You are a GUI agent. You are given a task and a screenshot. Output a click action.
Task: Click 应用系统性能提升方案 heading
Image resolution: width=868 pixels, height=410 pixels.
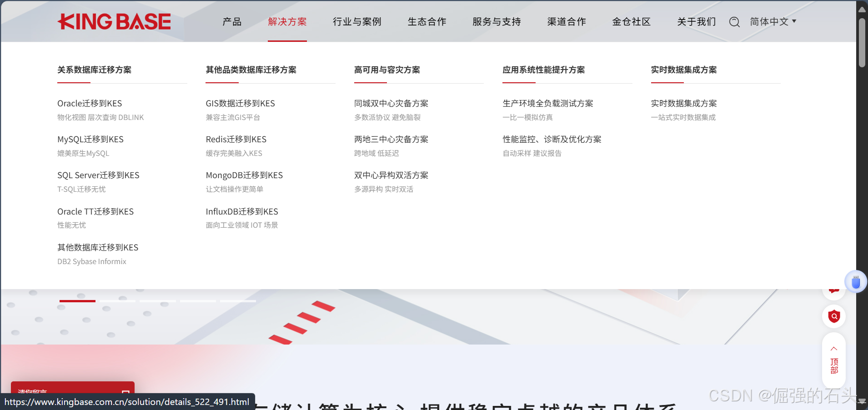point(544,70)
